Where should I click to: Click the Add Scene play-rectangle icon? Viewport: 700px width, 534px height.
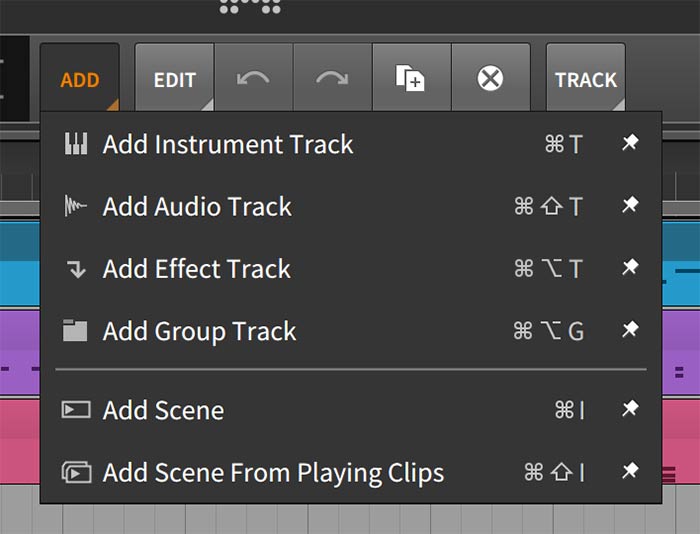click(76, 409)
